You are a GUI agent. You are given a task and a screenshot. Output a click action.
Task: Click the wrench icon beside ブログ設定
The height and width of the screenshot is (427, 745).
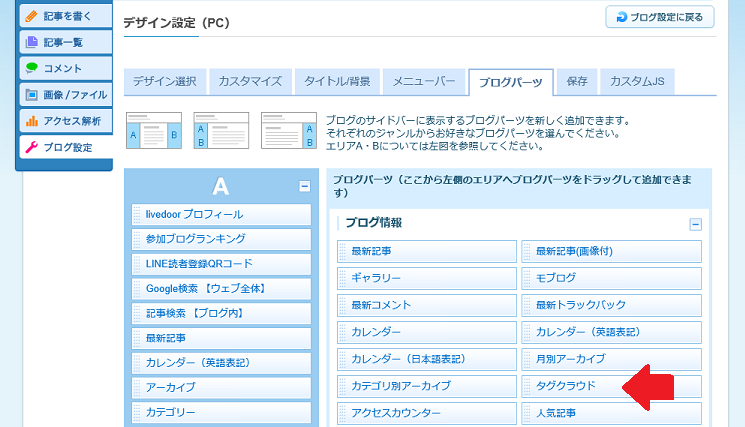pyautogui.click(x=31, y=147)
